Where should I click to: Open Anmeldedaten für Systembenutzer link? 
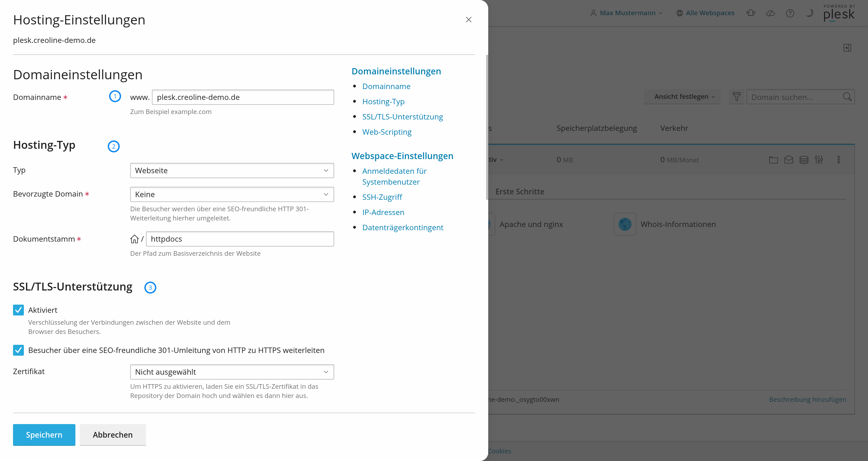[x=394, y=176]
